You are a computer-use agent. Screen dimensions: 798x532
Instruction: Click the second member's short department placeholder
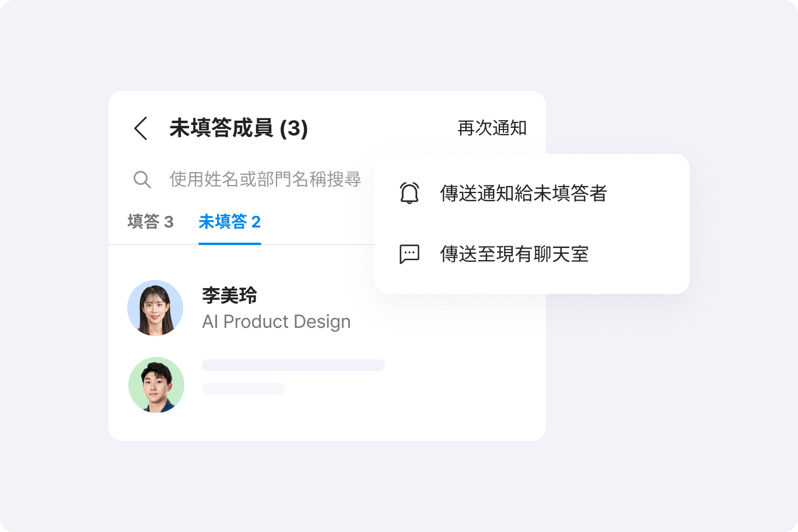click(x=243, y=388)
